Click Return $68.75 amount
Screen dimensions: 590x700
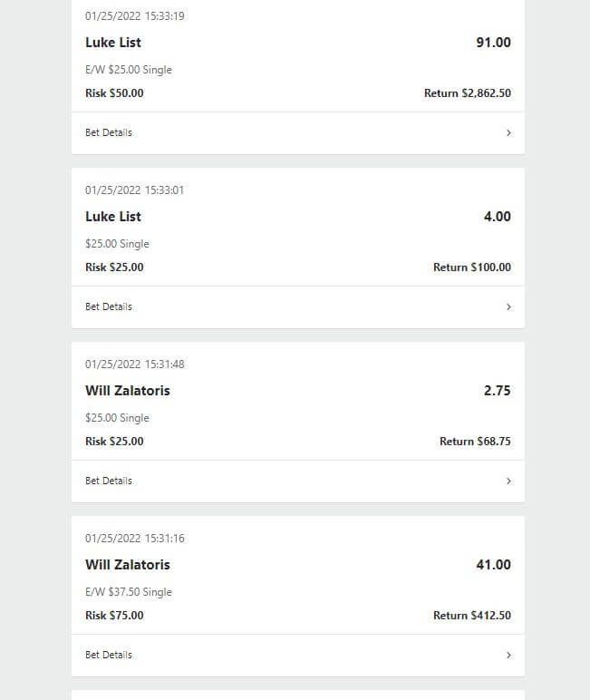(x=475, y=442)
